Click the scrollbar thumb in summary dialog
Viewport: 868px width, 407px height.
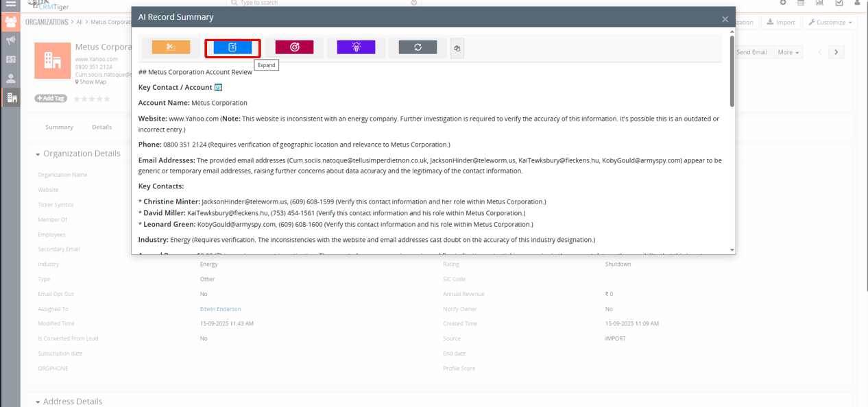coord(732,72)
